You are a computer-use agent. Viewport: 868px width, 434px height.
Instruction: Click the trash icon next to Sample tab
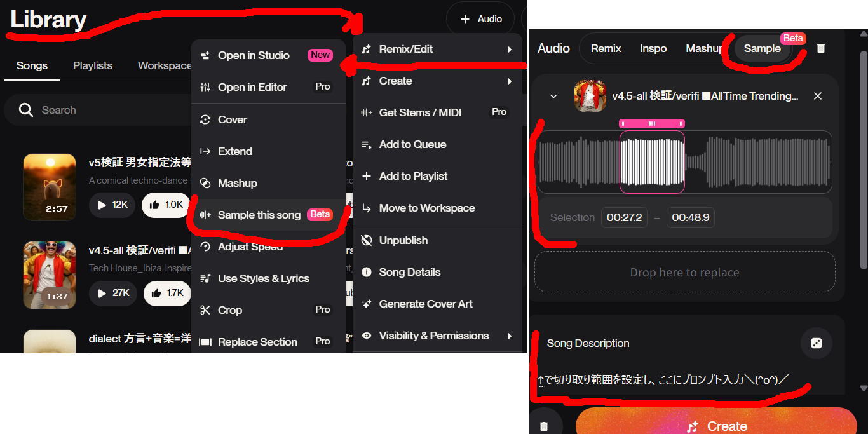click(x=821, y=48)
